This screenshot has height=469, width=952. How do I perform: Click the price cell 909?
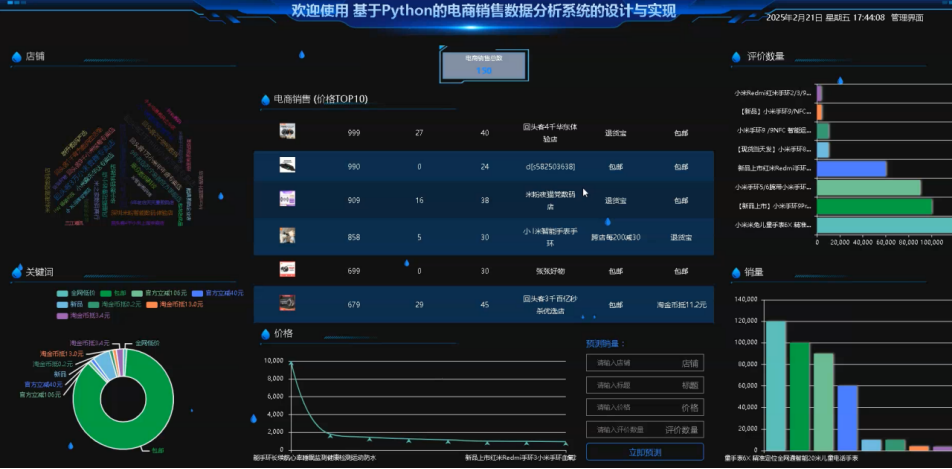tap(353, 200)
